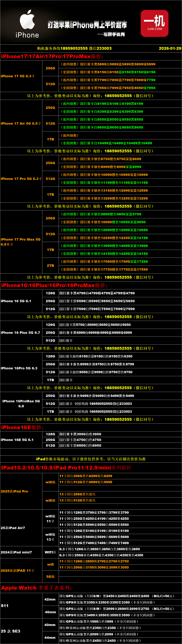Click the hotline number 18959052555 in header
The height and width of the screenshot is (644, 182).
pos(74,48)
